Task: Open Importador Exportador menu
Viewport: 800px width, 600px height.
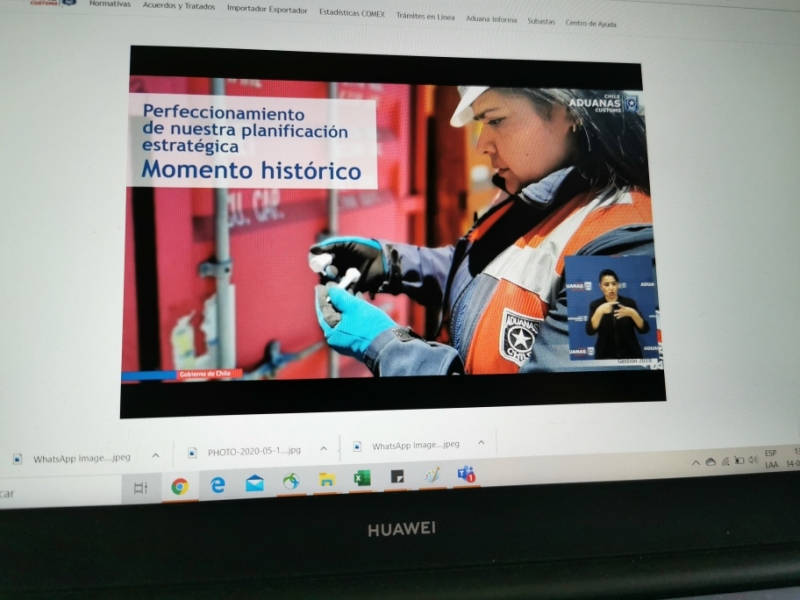Action: (x=267, y=9)
